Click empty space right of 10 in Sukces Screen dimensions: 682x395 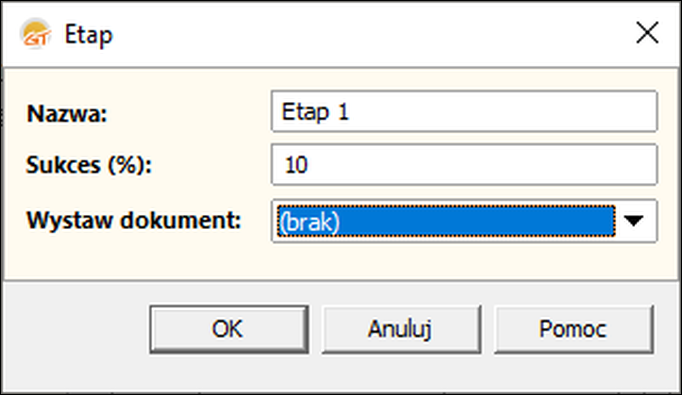pyautogui.click(x=478, y=165)
